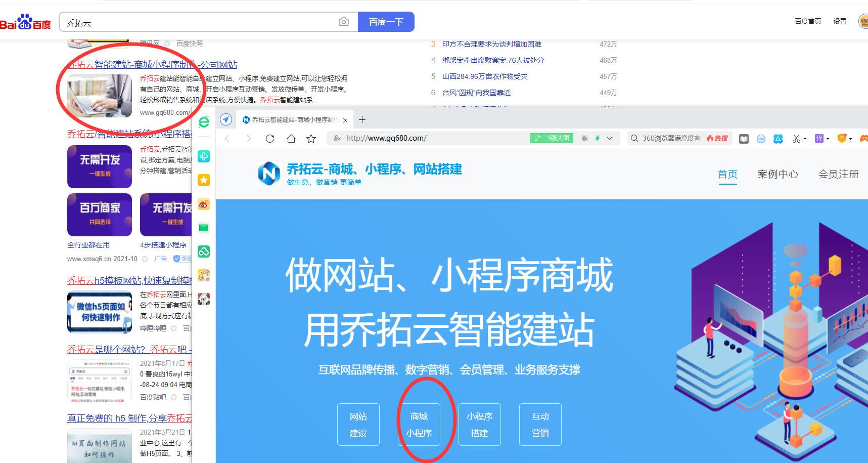Click the 百度一下 search button
Image resolution: width=868 pixels, height=463 pixels.
tap(386, 22)
